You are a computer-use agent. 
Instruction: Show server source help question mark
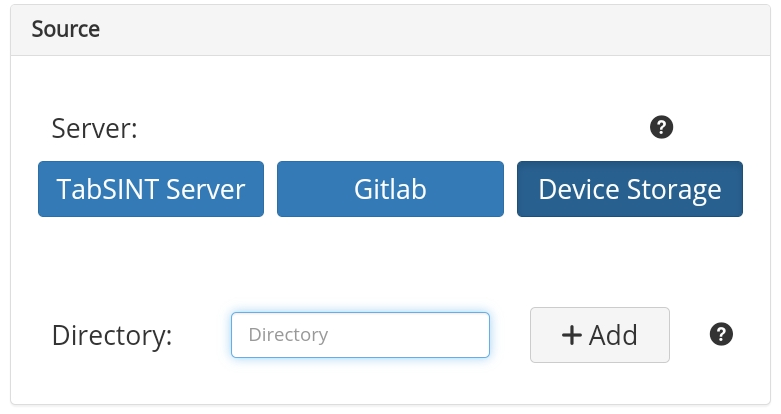click(x=661, y=127)
